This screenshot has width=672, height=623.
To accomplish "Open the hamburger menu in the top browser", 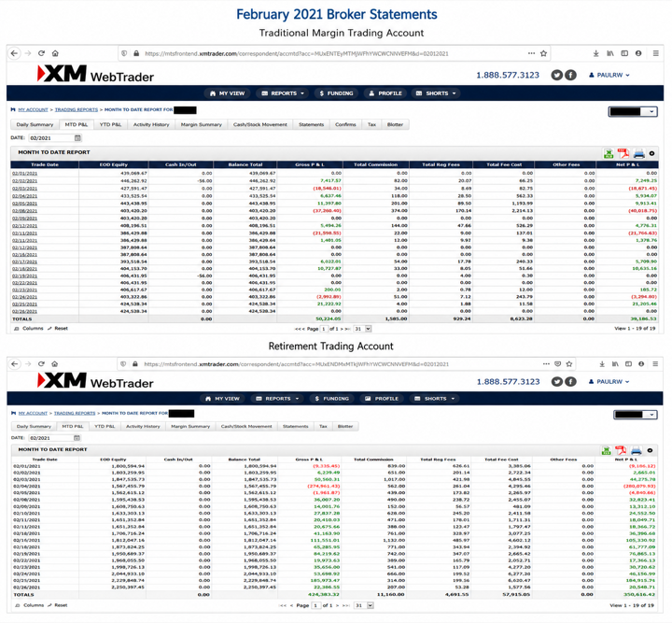I will pos(656,53).
